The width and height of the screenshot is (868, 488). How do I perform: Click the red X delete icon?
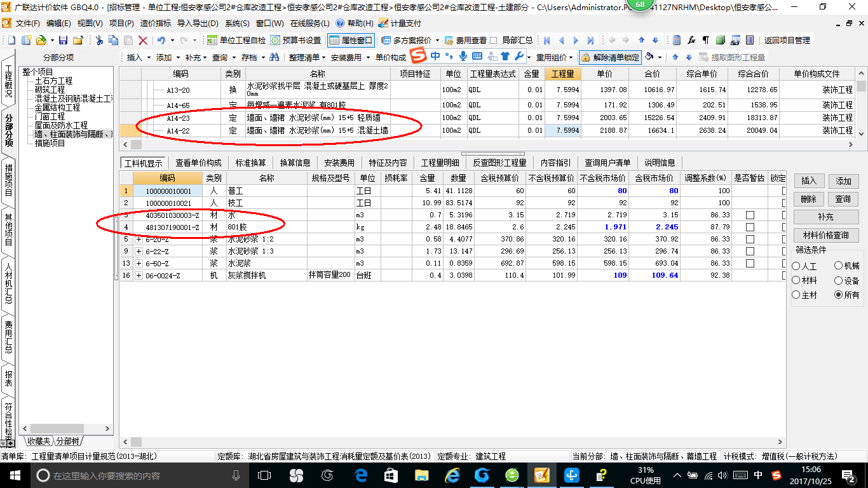143,40
